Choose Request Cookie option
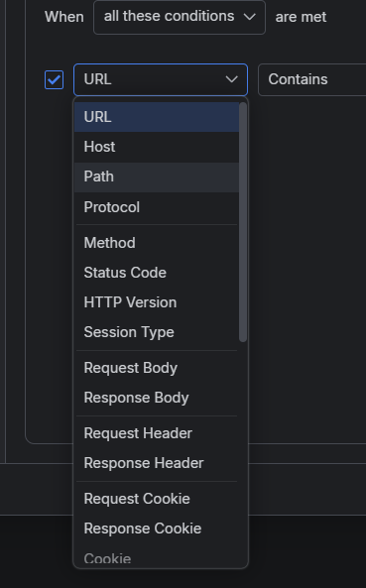366x588 pixels. point(157,499)
